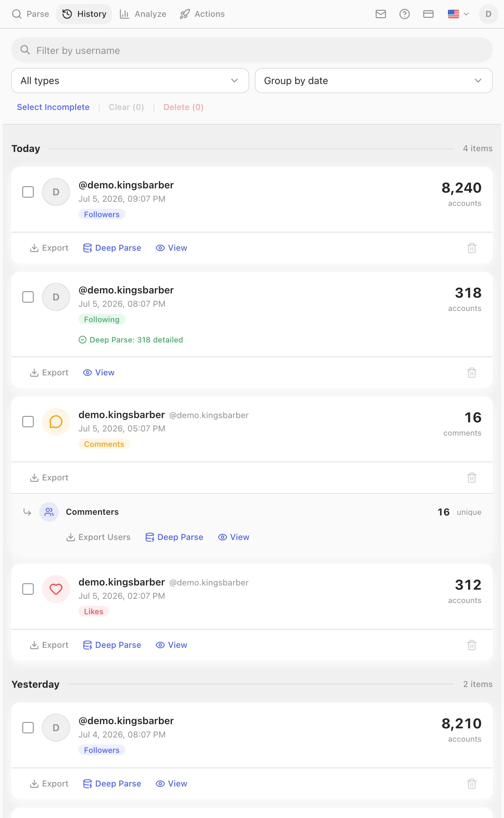Check the 8,210 accounts Followers entry
504x818 pixels.
click(28, 728)
